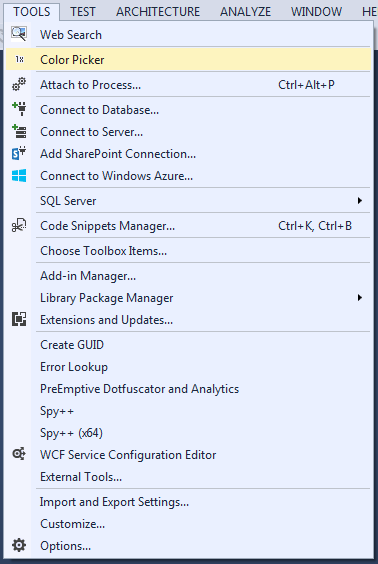Click the Connect to Server icon
The image size is (378, 564).
pos(19,131)
